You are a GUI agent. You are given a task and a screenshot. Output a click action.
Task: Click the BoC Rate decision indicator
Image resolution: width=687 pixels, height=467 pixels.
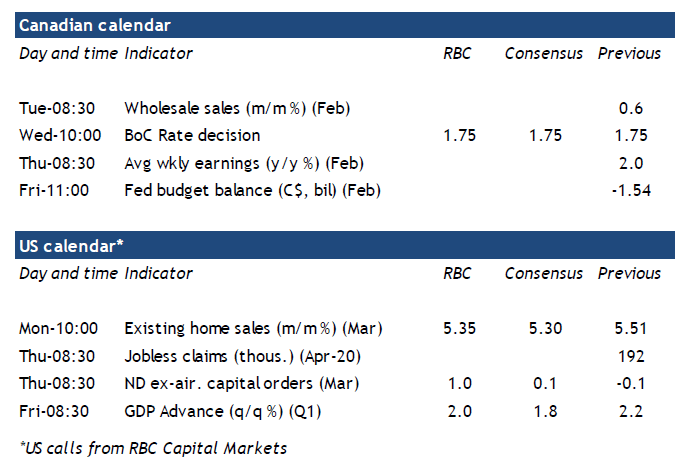(192, 135)
